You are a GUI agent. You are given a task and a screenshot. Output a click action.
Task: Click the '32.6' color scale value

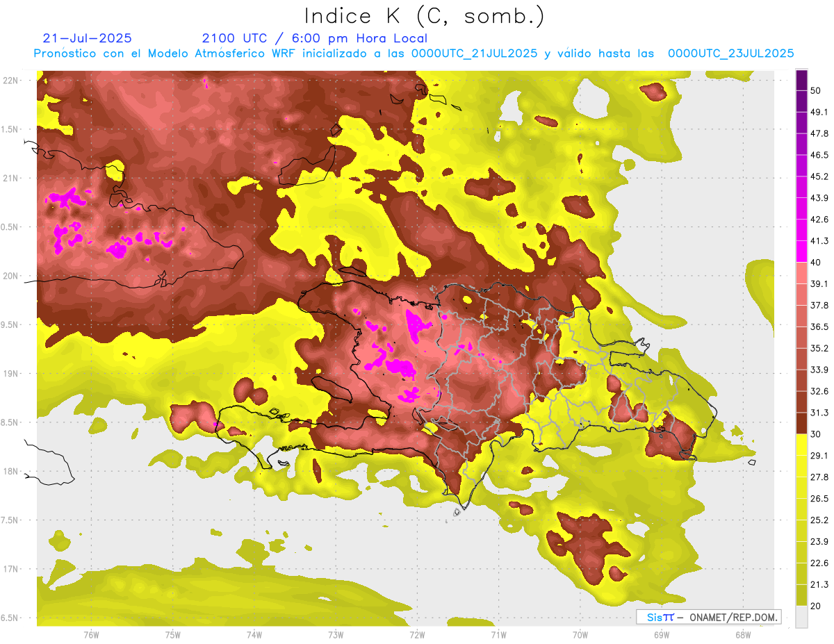[819, 391]
